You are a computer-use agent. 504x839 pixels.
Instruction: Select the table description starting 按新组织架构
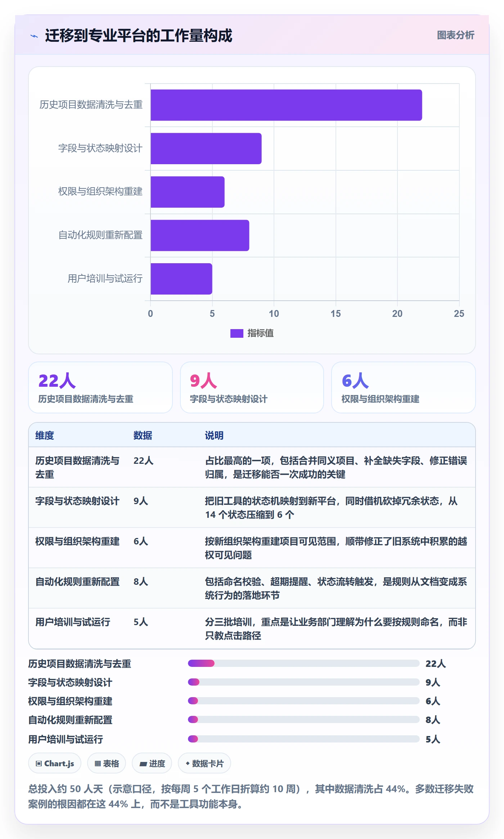click(x=336, y=548)
